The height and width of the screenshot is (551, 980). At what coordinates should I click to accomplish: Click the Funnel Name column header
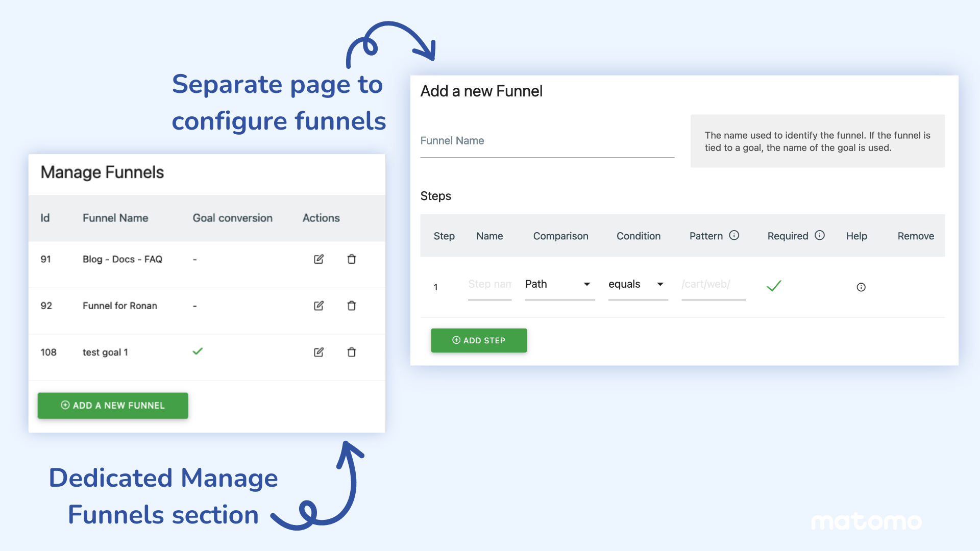[x=115, y=218]
